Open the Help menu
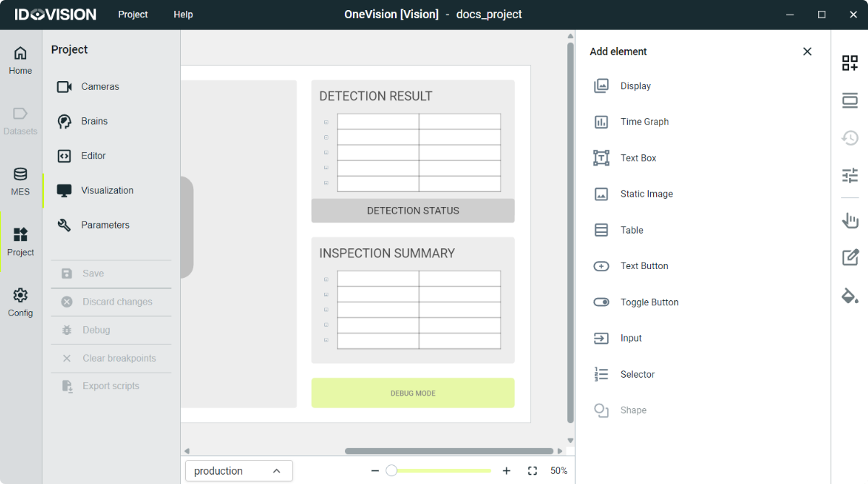This screenshot has height=484, width=868. click(x=183, y=14)
